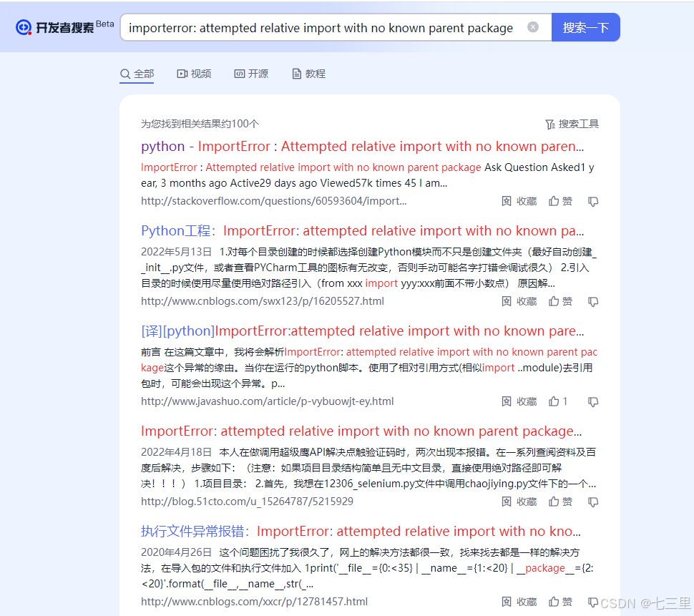Select the 教程 tab
Image resolution: width=694 pixels, height=616 pixels.
308,74
